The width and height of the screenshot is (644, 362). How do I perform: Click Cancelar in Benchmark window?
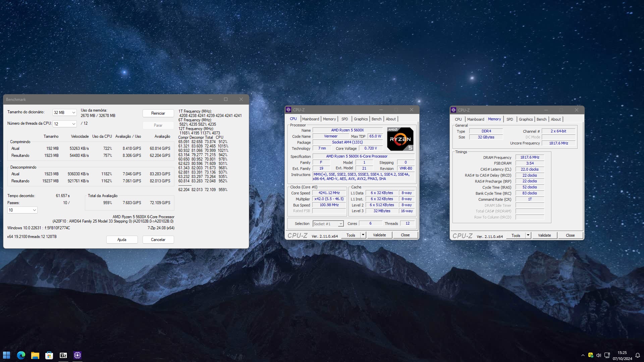pyautogui.click(x=158, y=240)
